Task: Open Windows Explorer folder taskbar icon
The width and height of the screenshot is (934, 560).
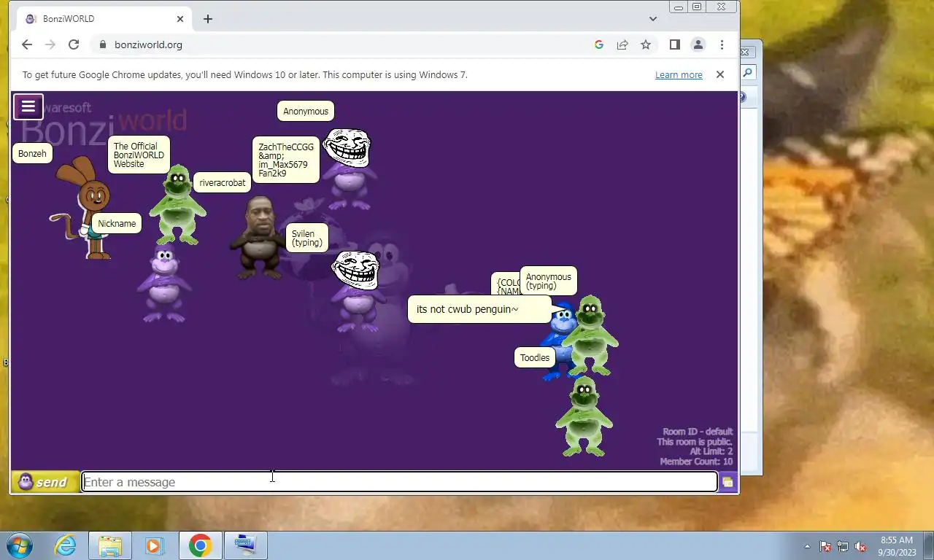Action: (110, 545)
